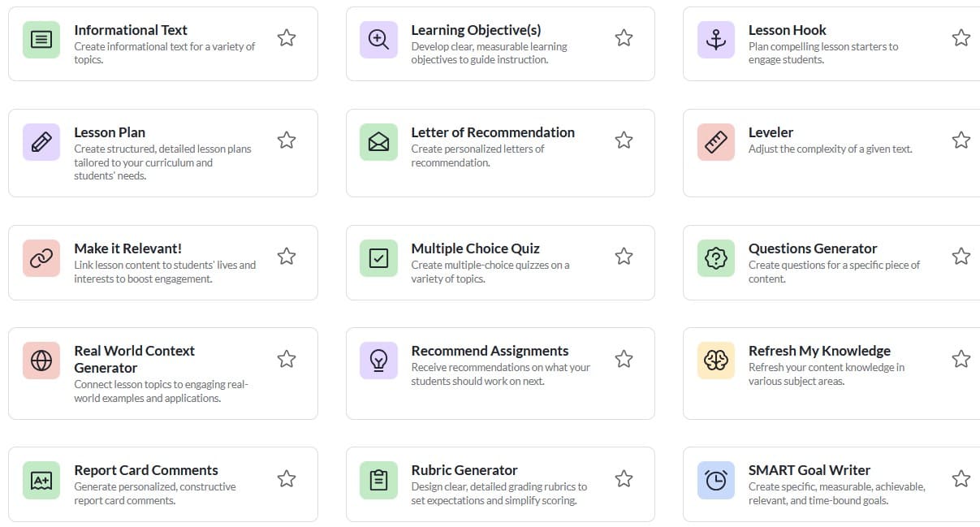Click the Lesson Hook anchor icon
Screen dimensions: 980x527
715,40
